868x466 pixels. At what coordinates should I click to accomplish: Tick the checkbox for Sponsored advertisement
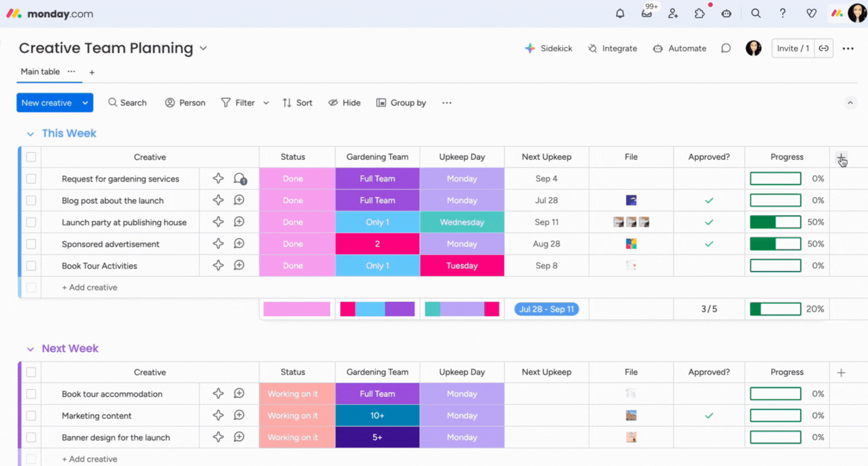[31, 244]
